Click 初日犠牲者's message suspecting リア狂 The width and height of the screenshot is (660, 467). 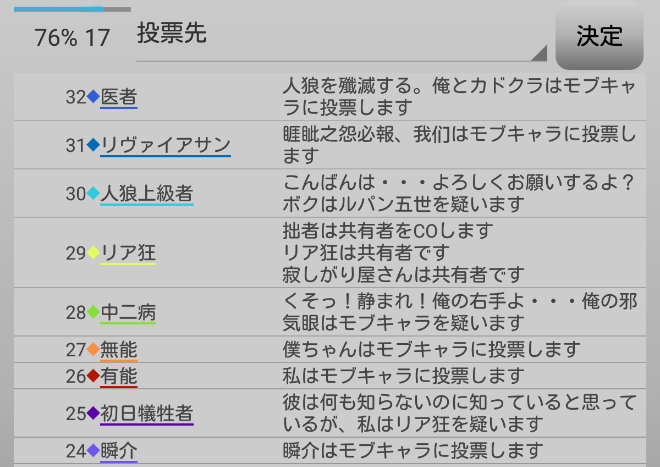coord(460,413)
